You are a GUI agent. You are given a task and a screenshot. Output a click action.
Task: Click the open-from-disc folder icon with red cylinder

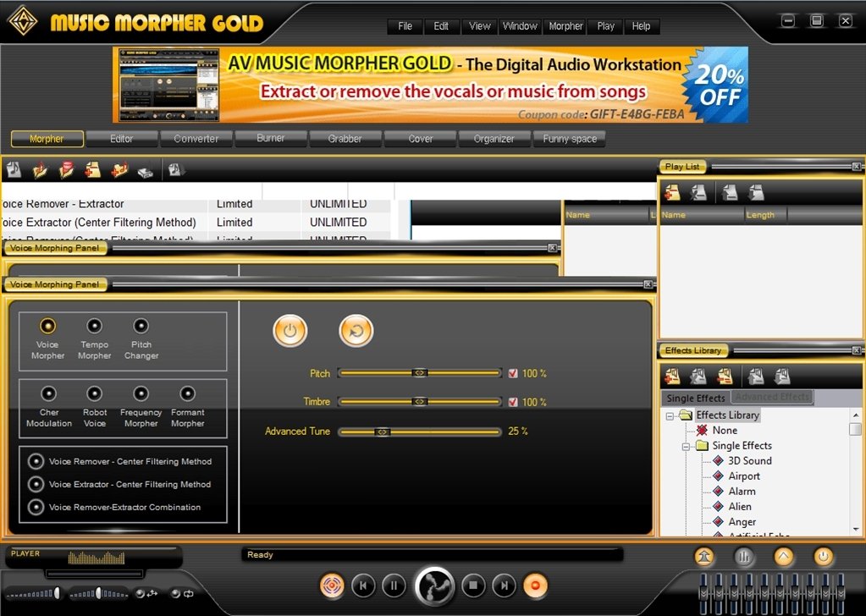(66, 169)
